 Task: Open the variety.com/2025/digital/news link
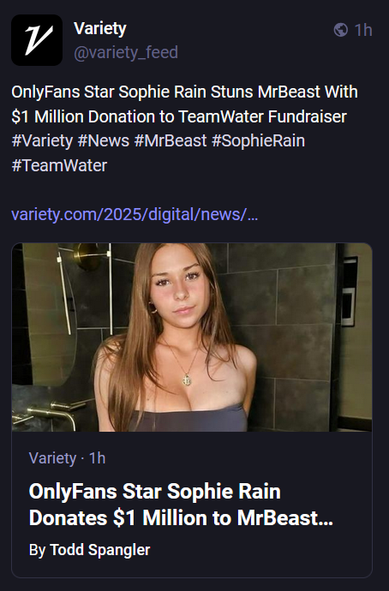[135, 214]
